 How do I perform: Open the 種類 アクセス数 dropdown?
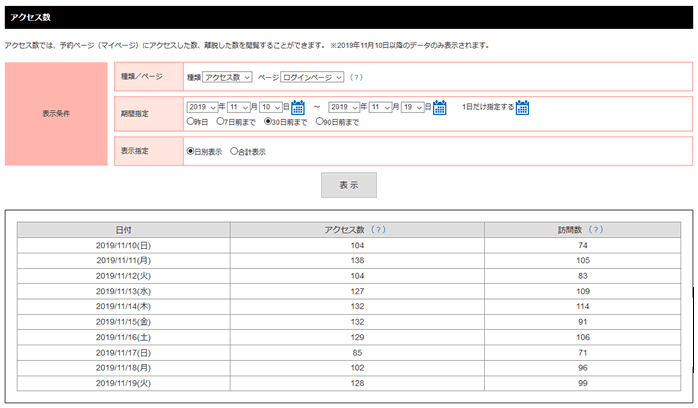click(227, 77)
